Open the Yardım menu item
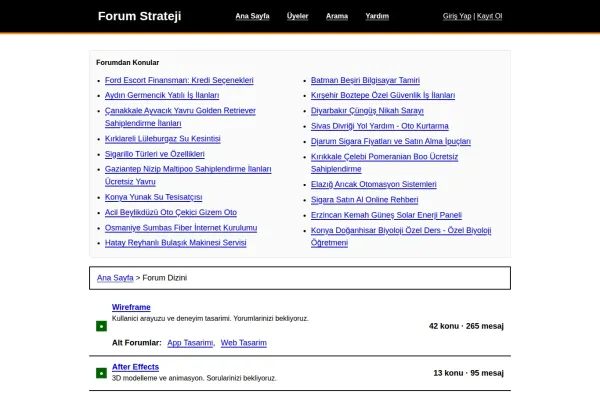Screen dimensions: 600x395 pyautogui.click(x=377, y=16)
